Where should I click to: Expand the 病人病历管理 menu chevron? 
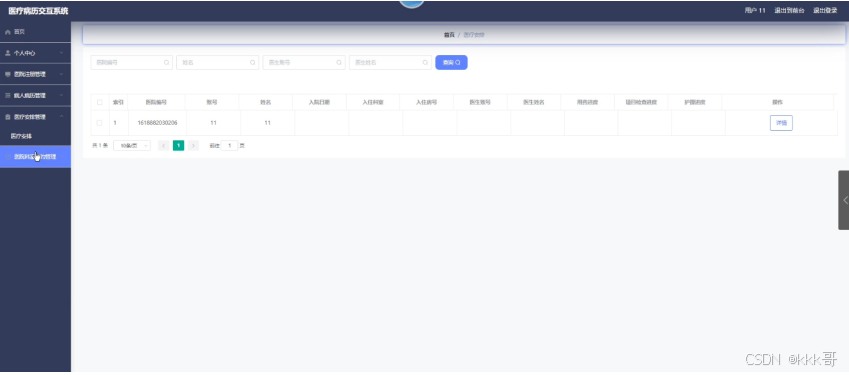tap(61, 95)
